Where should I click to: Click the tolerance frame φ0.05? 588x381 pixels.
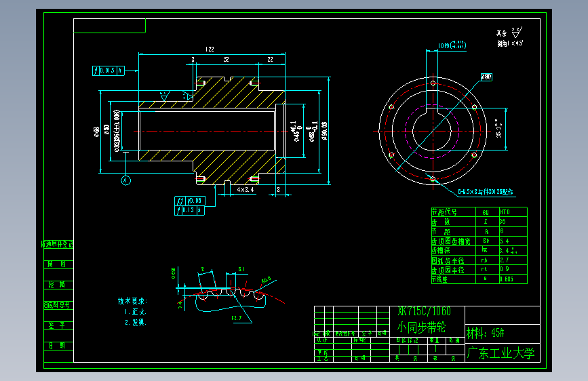(x=189, y=201)
